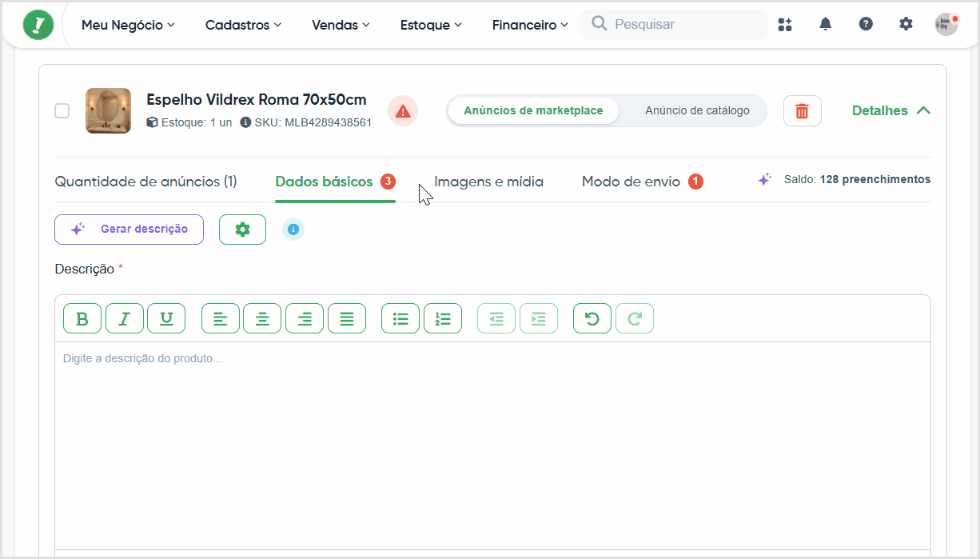Image resolution: width=980 pixels, height=559 pixels.
Task: Open the apps grid icon
Action: 785,24
